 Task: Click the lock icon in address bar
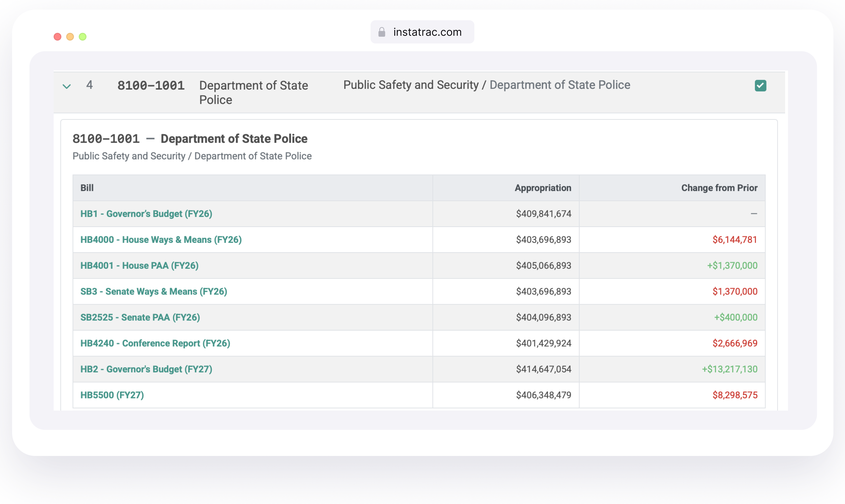point(382,32)
